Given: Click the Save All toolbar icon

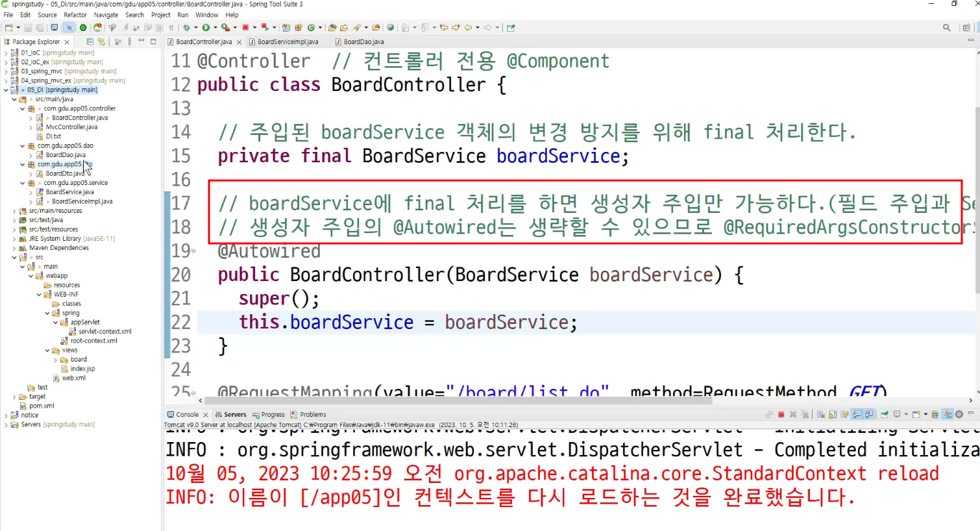Looking at the screenshot, I should point(40,27).
